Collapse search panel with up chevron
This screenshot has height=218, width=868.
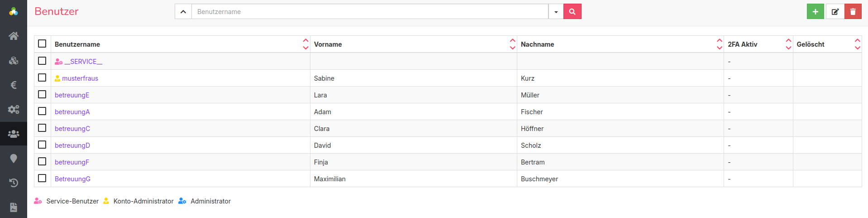[x=183, y=11]
